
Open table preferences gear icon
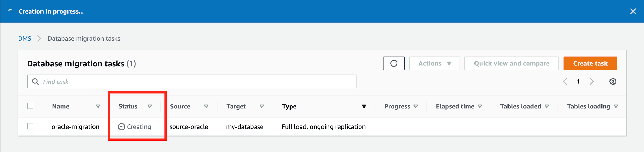[x=613, y=82]
